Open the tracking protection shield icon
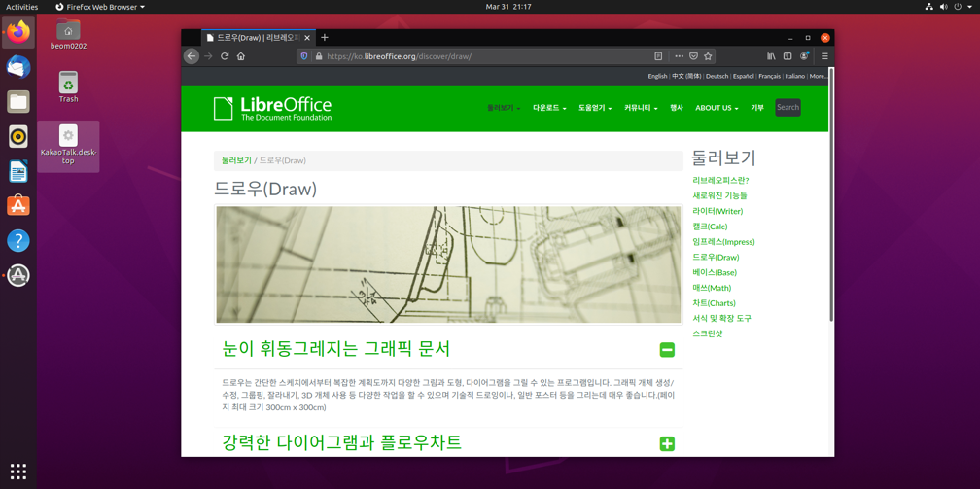The height and width of the screenshot is (489, 980). (304, 55)
